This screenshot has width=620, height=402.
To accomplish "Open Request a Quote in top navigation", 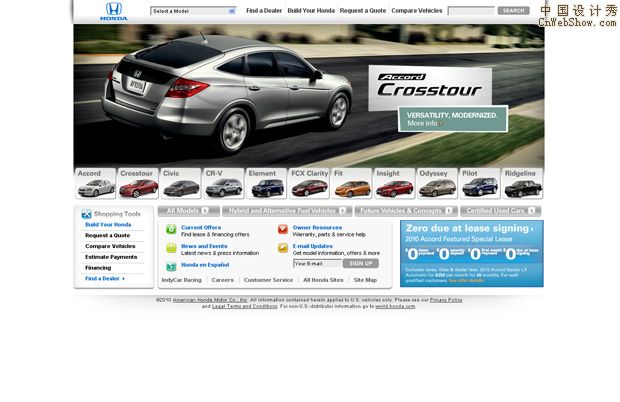I will click(363, 11).
